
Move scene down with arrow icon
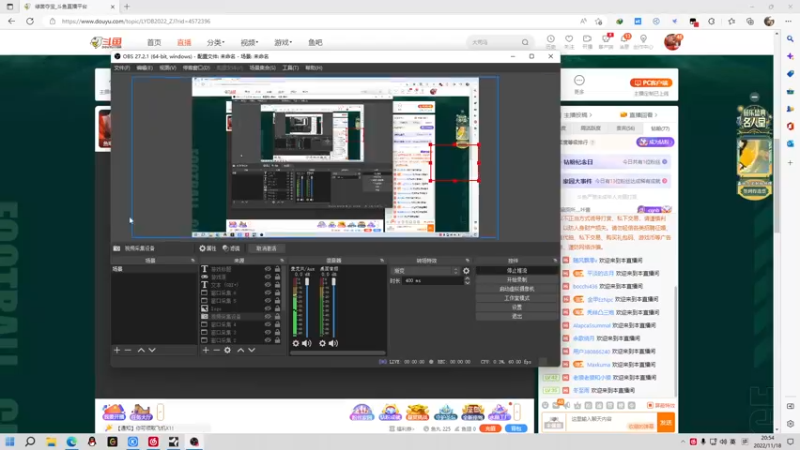click(x=152, y=350)
